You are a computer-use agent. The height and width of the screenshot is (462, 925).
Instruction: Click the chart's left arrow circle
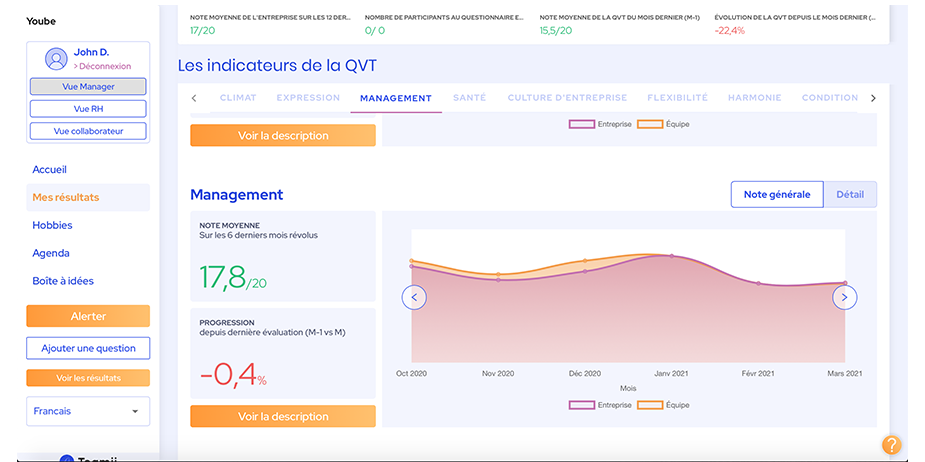(x=414, y=297)
